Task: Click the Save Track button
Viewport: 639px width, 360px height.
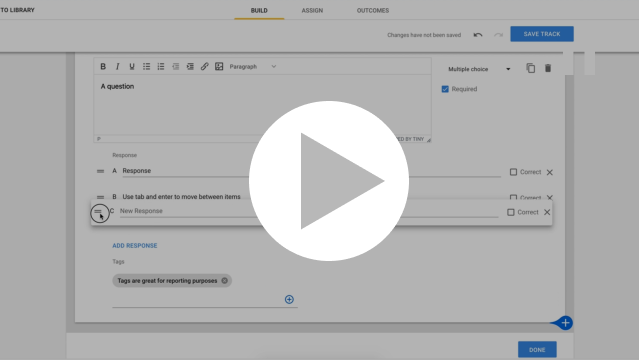Action: point(542,34)
